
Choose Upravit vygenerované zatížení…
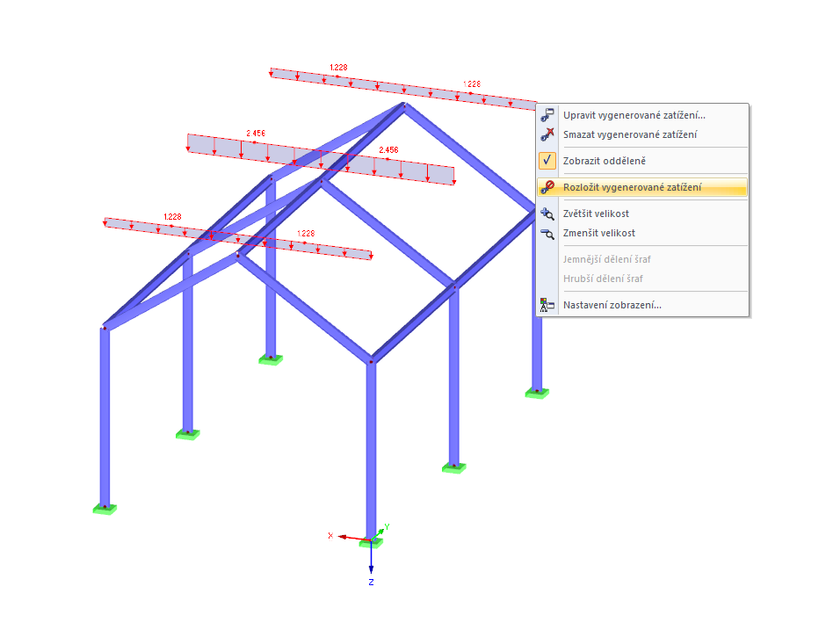point(641,115)
